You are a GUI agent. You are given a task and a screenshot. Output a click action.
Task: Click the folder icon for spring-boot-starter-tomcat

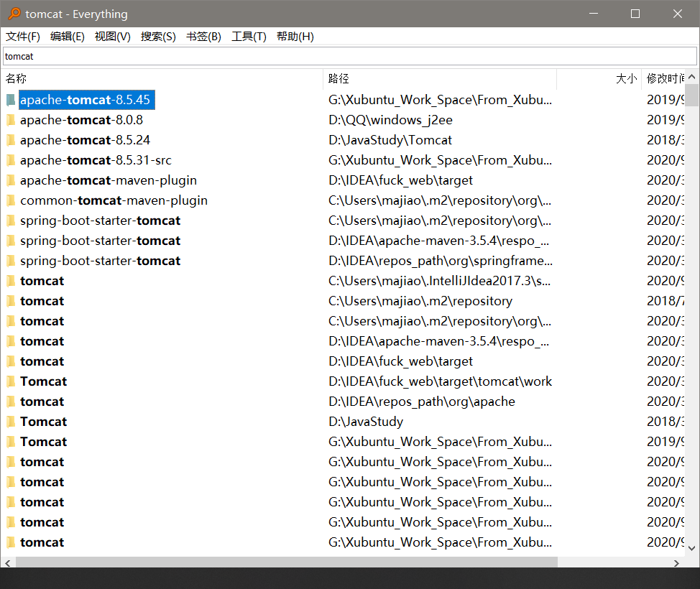coord(10,220)
